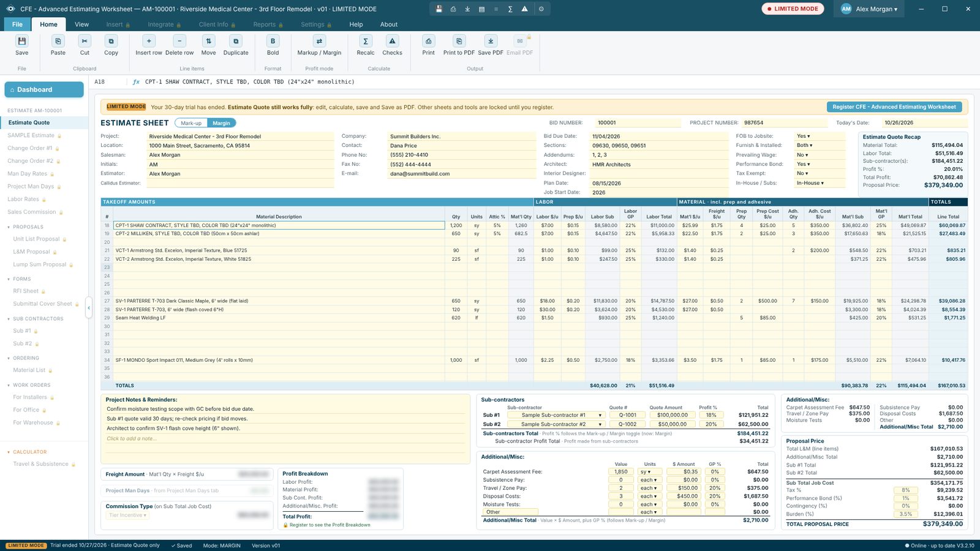980x551 pixels.
Task: Click the Save icon in the ribbon
Action: pyautogui.click(x=21, y=41)
